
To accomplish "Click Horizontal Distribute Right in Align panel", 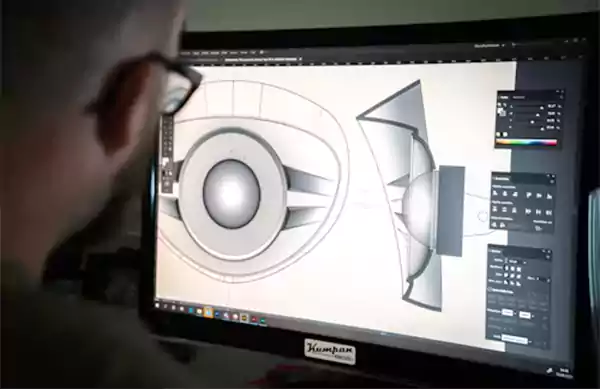I will pos(549,212).
